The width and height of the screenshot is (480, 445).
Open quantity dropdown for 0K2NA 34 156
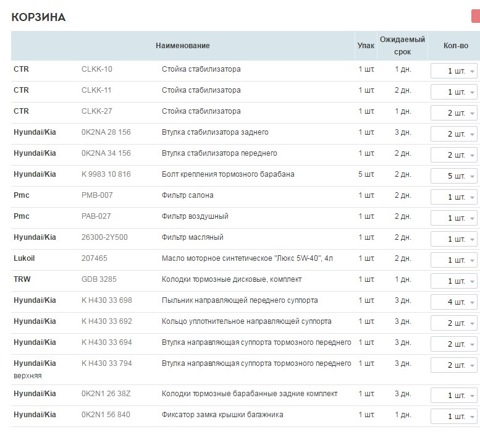tap(454, 155)
